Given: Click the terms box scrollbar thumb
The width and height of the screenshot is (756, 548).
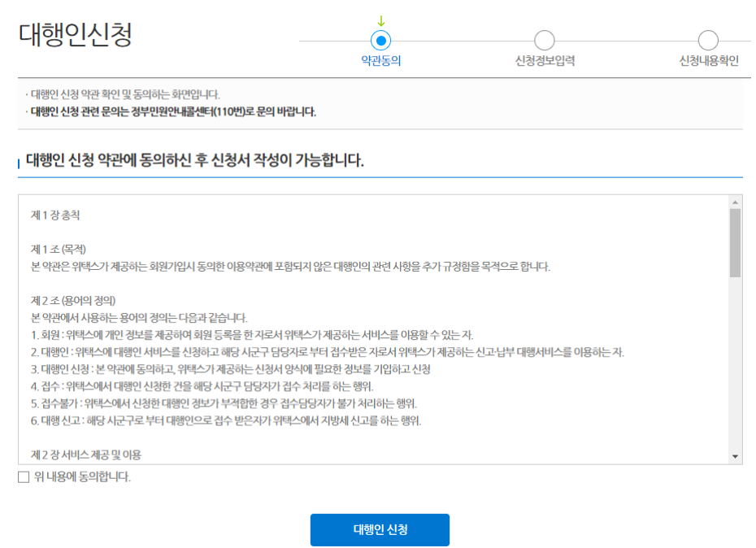Looking at the screenshot, I should 735,242.
